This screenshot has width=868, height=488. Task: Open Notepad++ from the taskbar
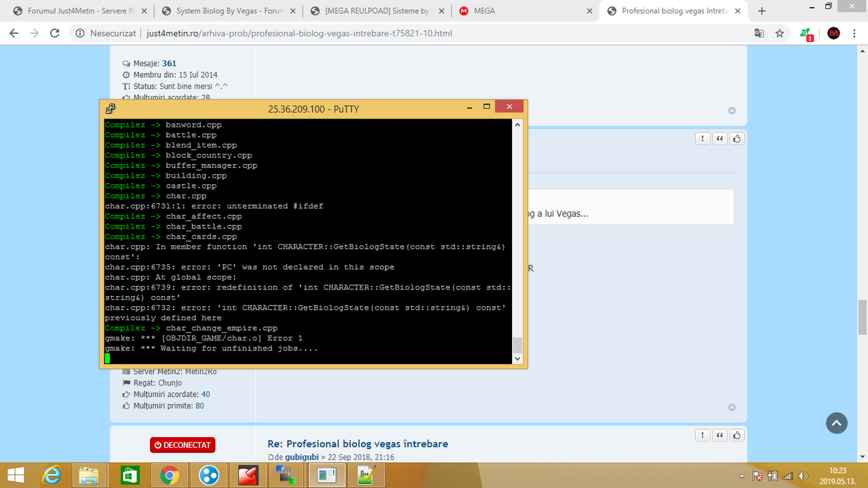(x=366, y=476)
